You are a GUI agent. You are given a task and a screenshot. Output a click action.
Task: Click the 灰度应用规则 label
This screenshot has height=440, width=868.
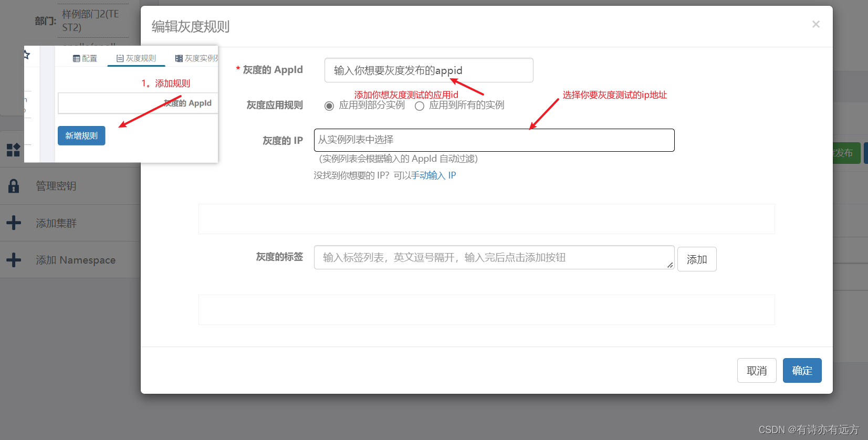(275, 105)
